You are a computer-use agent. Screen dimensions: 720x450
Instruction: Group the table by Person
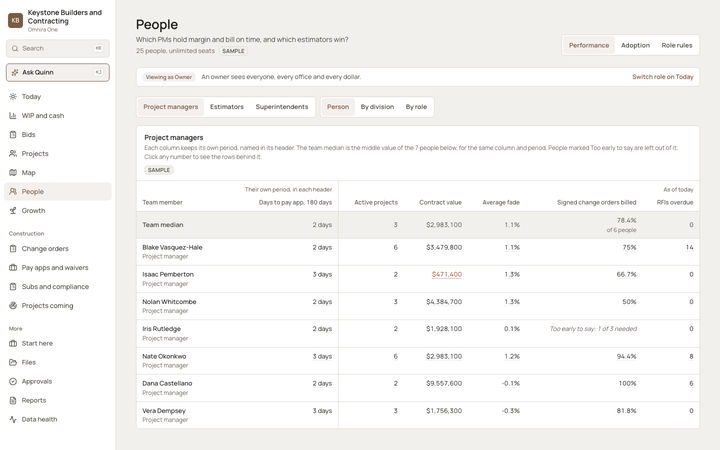(338, 107)
